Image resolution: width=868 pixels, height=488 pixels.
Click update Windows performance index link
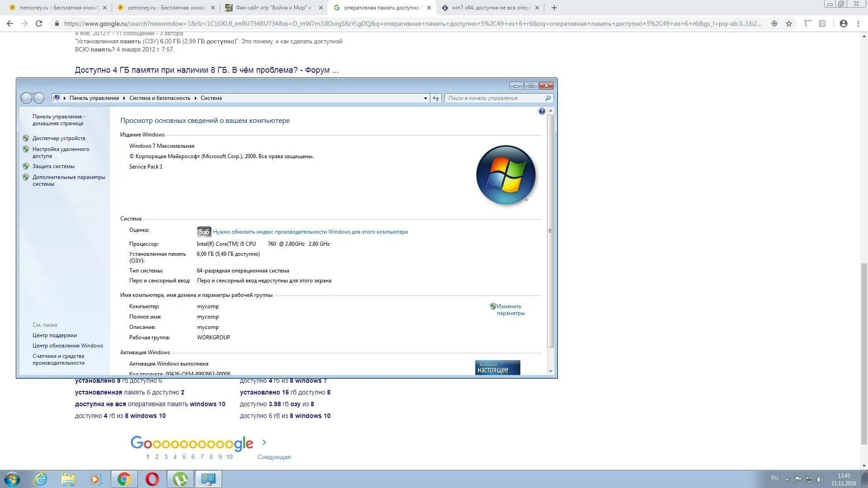pos(310,232)
